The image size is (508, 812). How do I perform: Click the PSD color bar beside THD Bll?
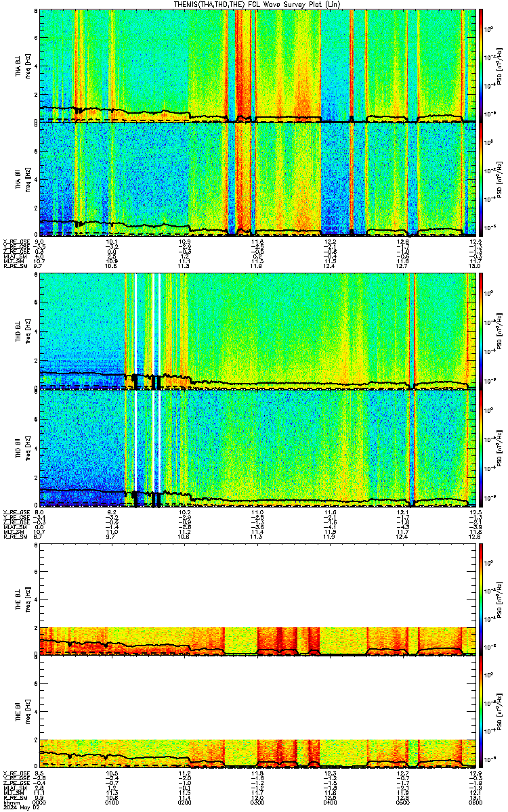pyautogui.click(x=482, y=448)
